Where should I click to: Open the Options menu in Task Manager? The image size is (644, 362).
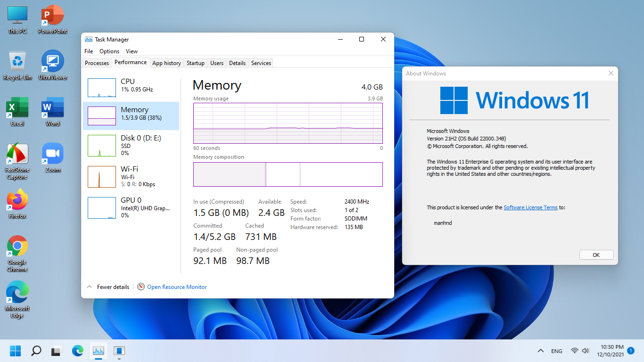109,51
